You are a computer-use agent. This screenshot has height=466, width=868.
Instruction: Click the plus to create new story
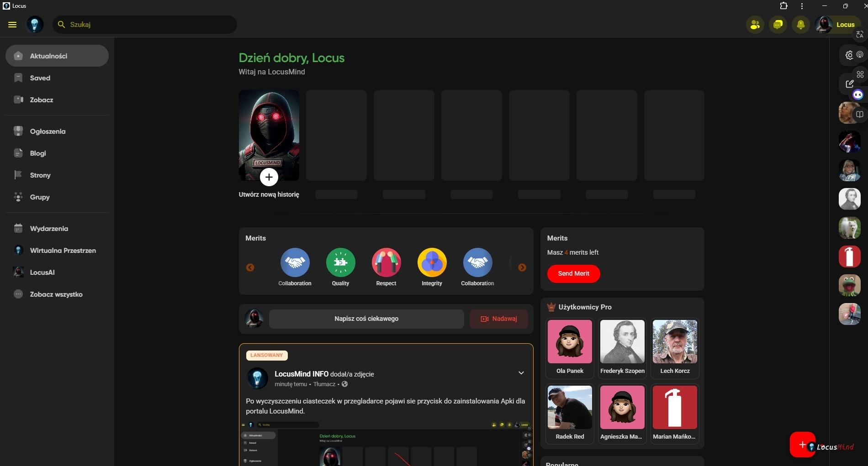269,177
